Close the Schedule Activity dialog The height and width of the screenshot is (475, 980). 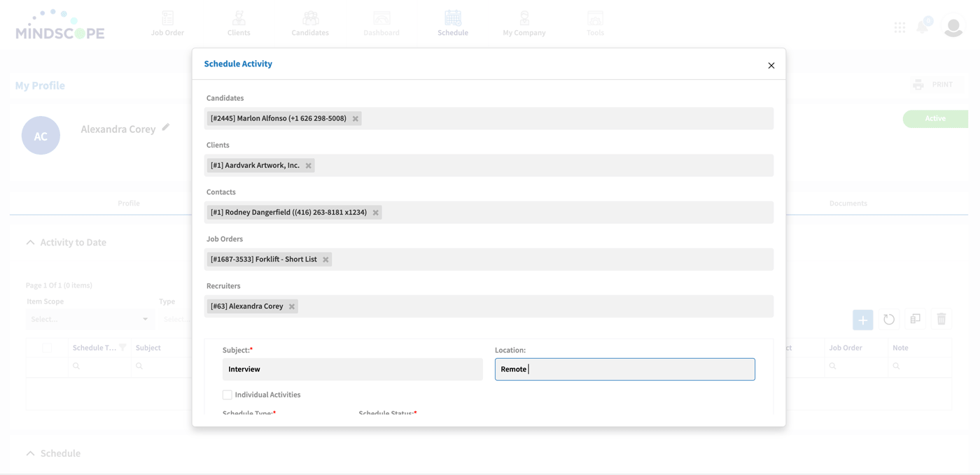tap(771, 66)
